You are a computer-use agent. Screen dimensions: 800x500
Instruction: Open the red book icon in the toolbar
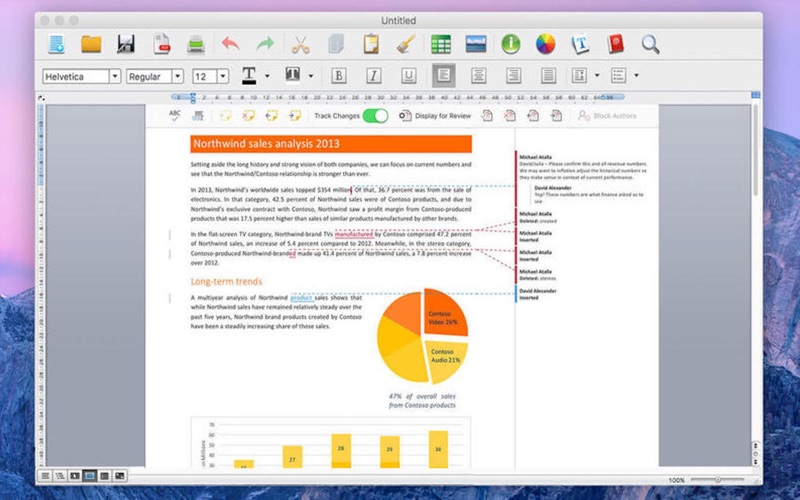615,44
